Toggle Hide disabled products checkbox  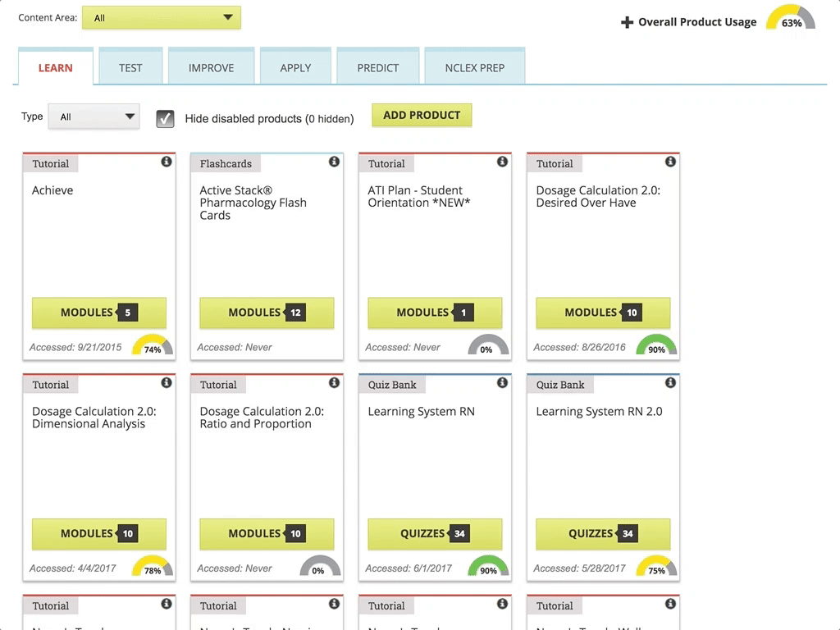(165, 118)
